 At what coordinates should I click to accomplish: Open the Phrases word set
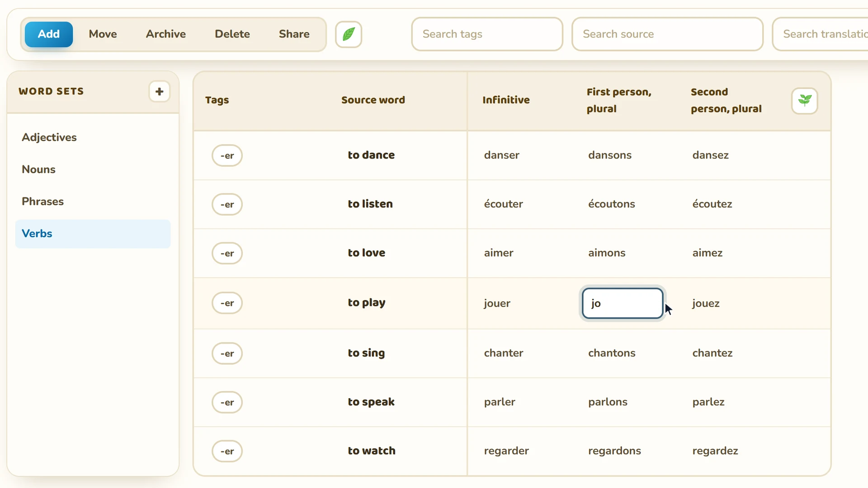[93, 202]
